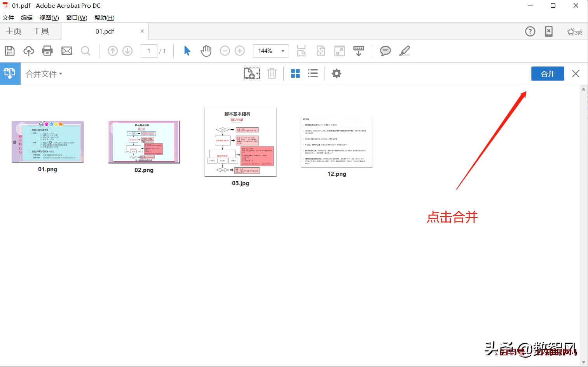This screenshot has width=588, height=367.
Task: Open the Search icon
Action: 86,50
